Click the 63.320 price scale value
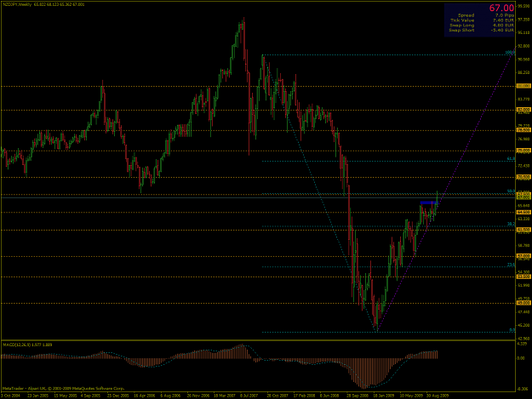 click(x=523, y=219)
